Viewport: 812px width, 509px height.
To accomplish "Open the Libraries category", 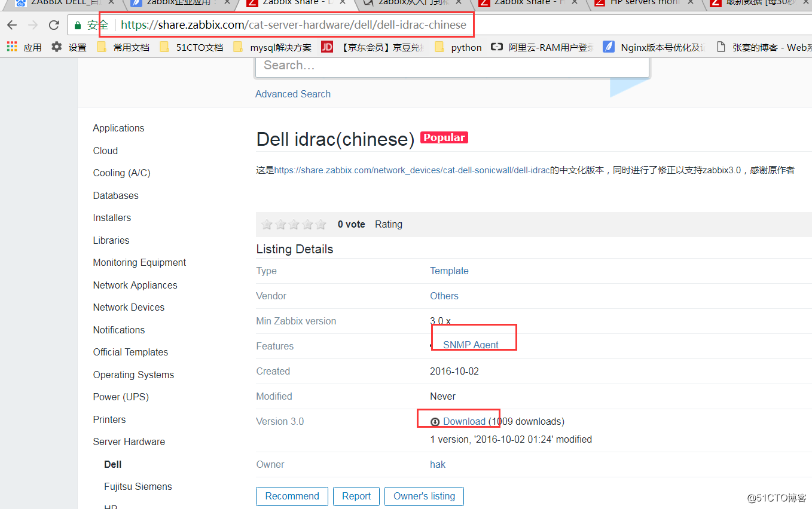I will tap(111, 240).
